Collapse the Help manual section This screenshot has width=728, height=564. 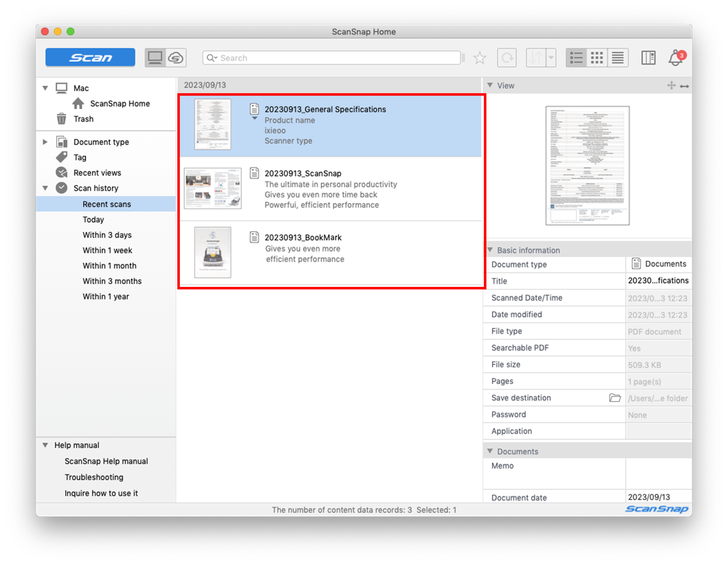pos(45,445)
